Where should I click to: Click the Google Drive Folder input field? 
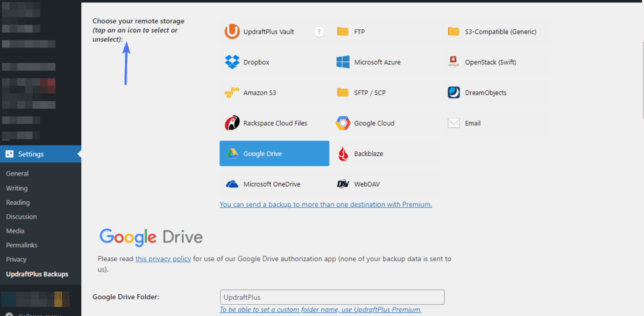(332, 297)
